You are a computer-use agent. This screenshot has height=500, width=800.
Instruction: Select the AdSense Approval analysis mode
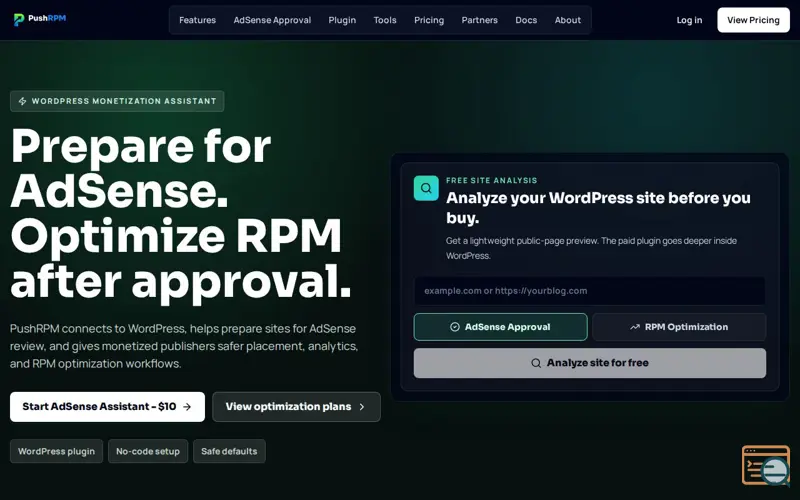[x=500, y=327]
